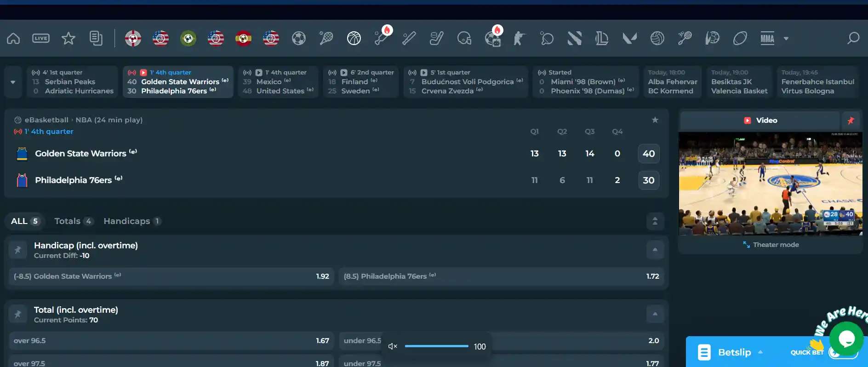
Task: Open Miami '98 vs Phoenix '98 match
Action: click(586, 82)
